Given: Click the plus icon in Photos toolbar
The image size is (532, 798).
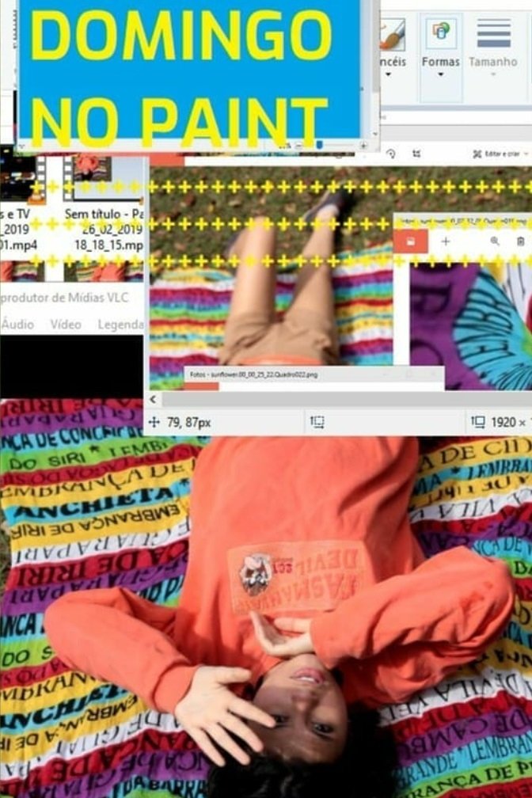Looking at the screenshot, I should [x=445, y=241].
